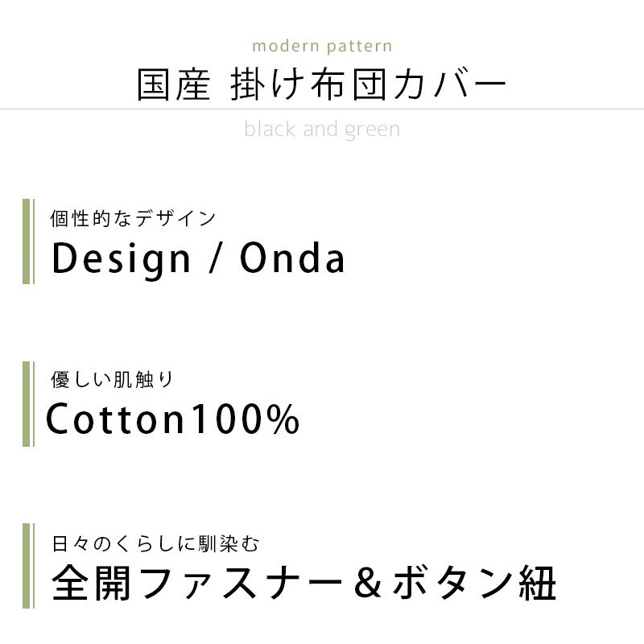
Task: Click the 'modern pattern' green subtitle
Action: [322, 47]
